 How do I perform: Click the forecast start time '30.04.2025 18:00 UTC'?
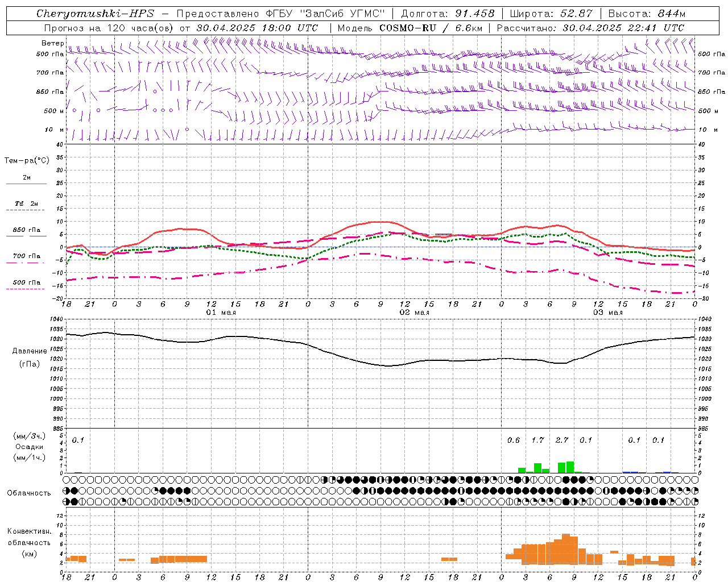(258, 28)
